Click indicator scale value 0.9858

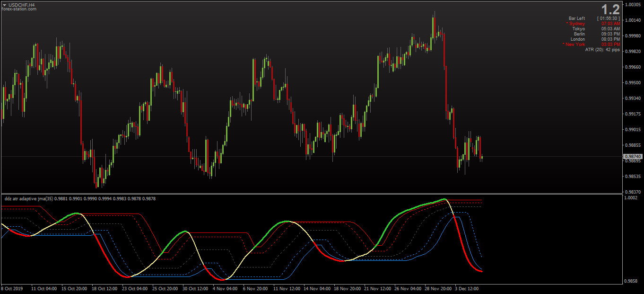coord(631,281)
